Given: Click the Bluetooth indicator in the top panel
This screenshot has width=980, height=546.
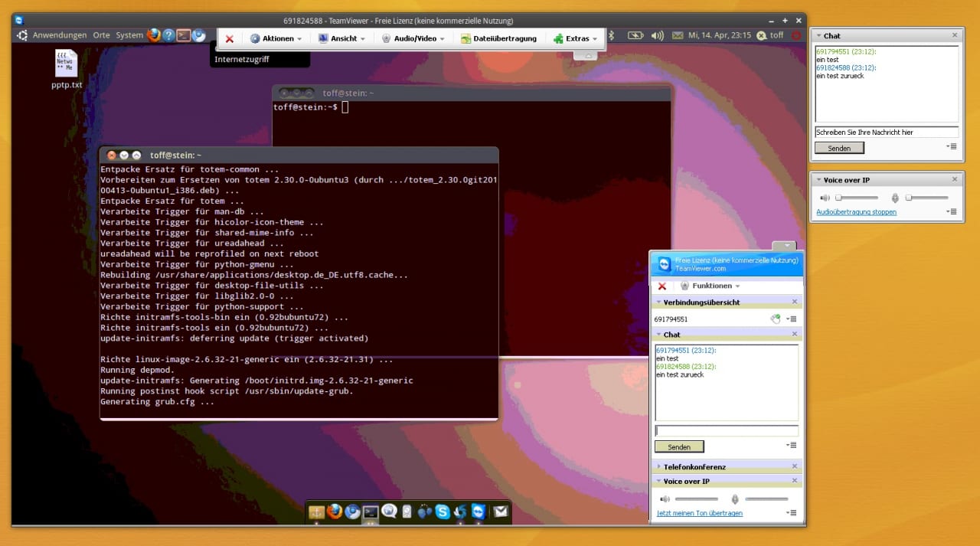Looking at the screenshot, I should pyautogui.click(x=612, y=35).
